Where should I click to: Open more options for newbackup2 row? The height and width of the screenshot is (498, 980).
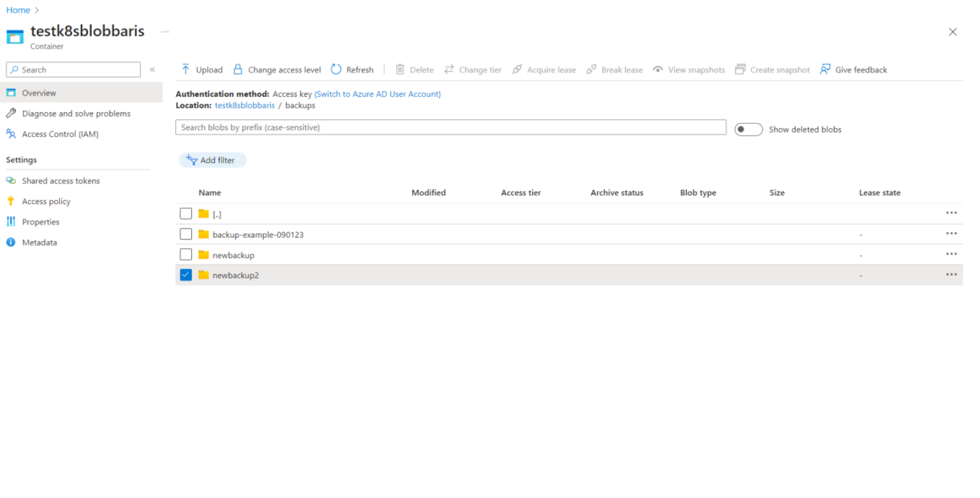coord(951,275)
